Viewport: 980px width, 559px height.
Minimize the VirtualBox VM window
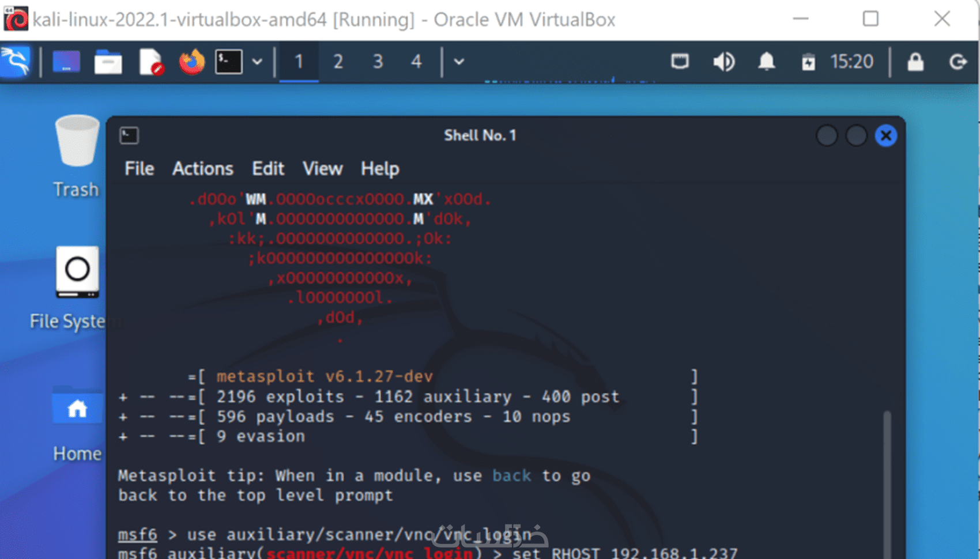pyautogui.click(x=801, y=19)
